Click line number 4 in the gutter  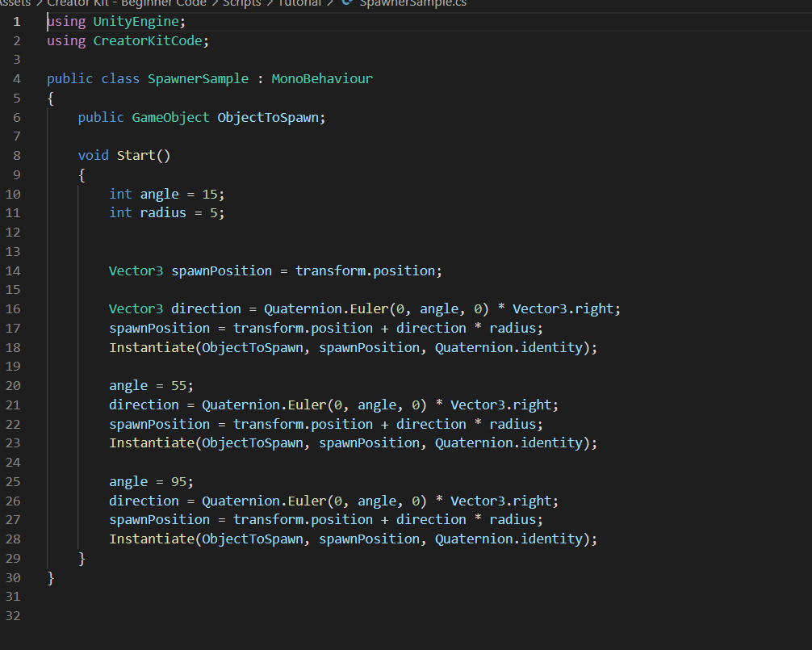pyautogui.click(x=17, y=78)
